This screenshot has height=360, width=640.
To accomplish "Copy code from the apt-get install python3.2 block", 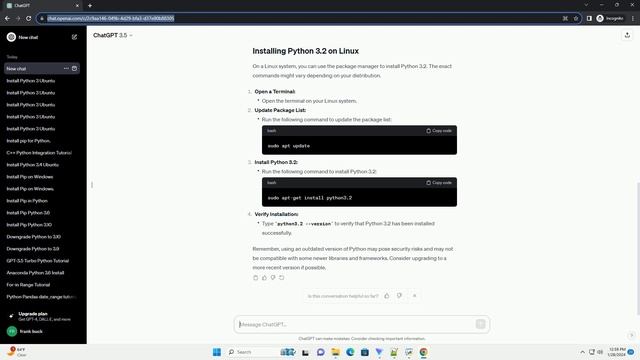I will coord(439,183).
